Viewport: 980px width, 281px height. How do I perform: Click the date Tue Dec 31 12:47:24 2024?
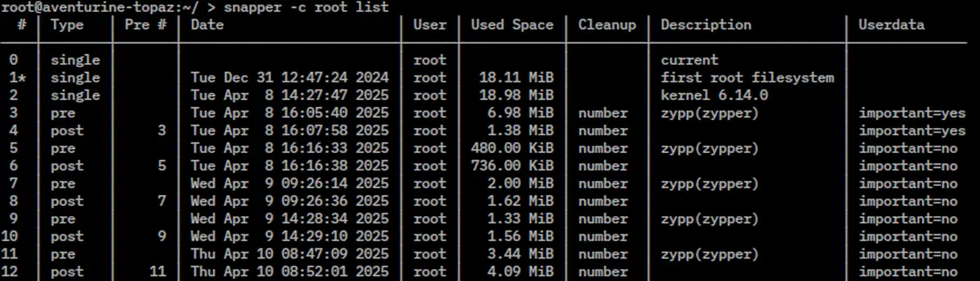pyautogui.click(x=289, y=78)
